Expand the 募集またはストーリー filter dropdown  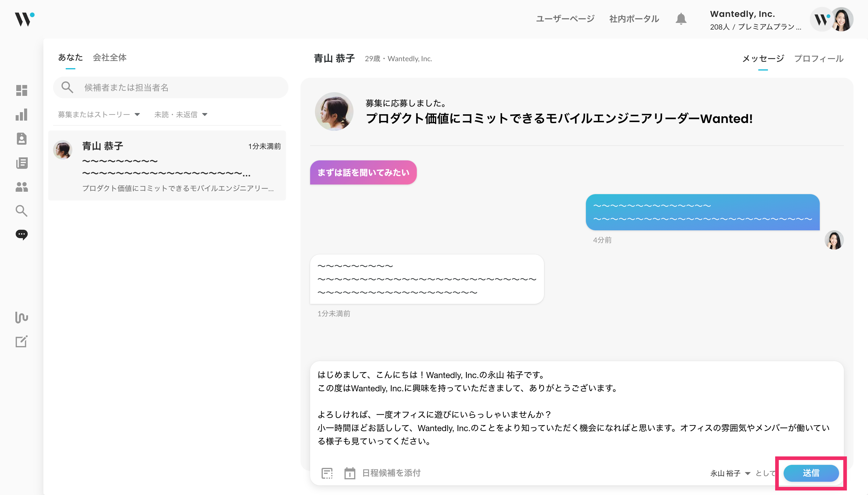pos(99,115)
